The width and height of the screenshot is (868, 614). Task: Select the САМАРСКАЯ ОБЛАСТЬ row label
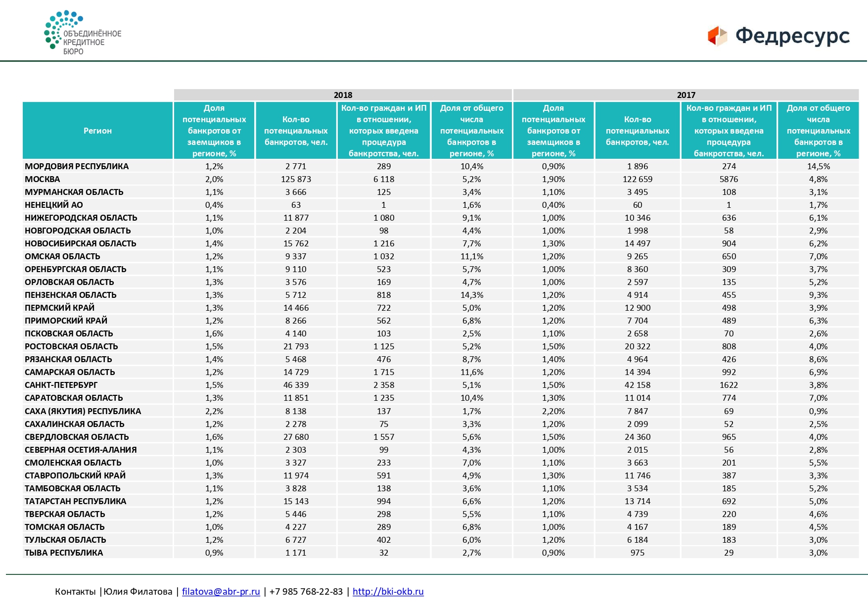pos(70,372)
